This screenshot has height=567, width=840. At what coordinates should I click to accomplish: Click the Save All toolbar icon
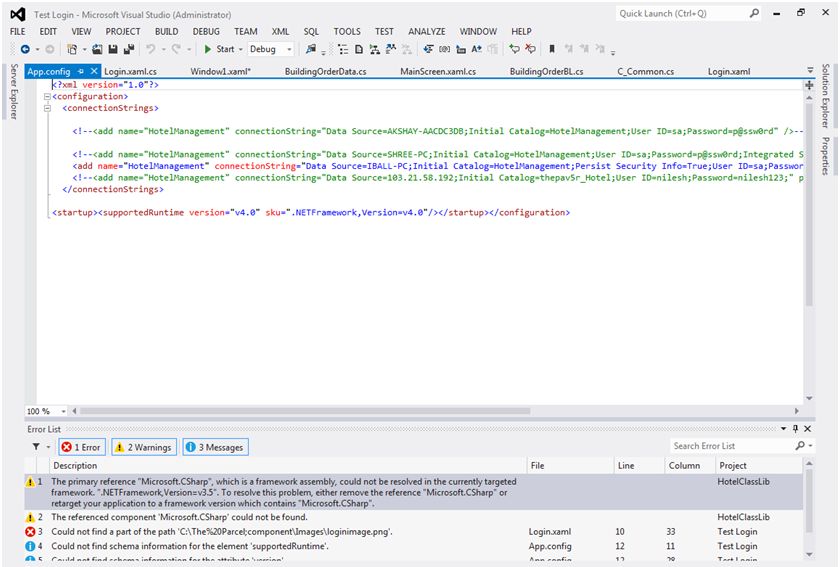click(x=128, y=49)
